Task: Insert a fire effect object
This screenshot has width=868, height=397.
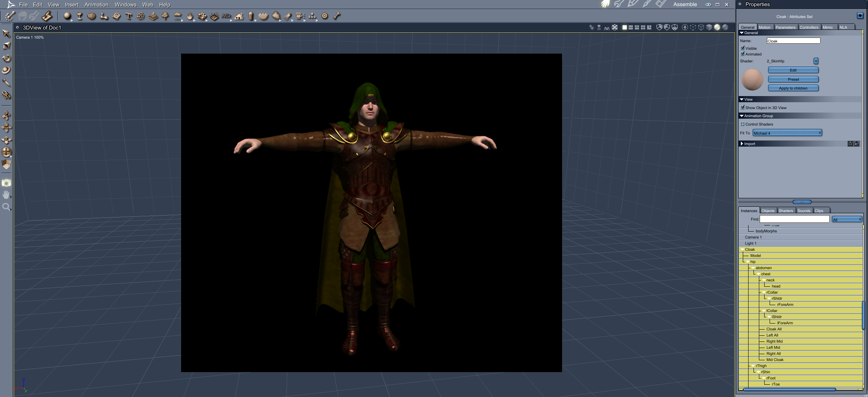Action: (x=190, y=16)
